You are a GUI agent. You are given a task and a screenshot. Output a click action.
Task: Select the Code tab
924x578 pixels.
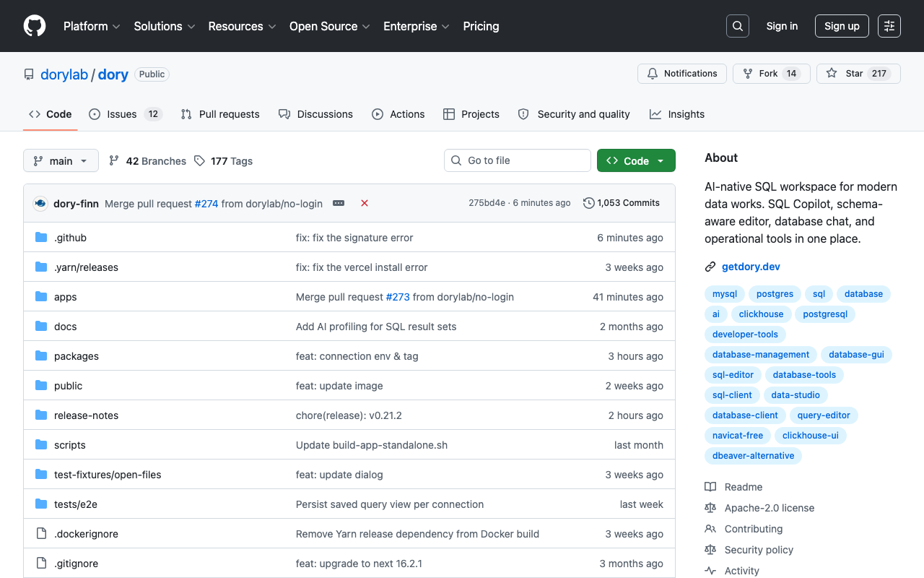point(51,114)
